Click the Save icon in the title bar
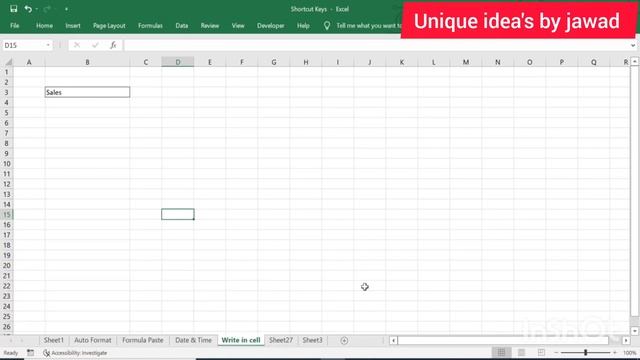This screenshot has width=640, height=360. tap(13, 9)
